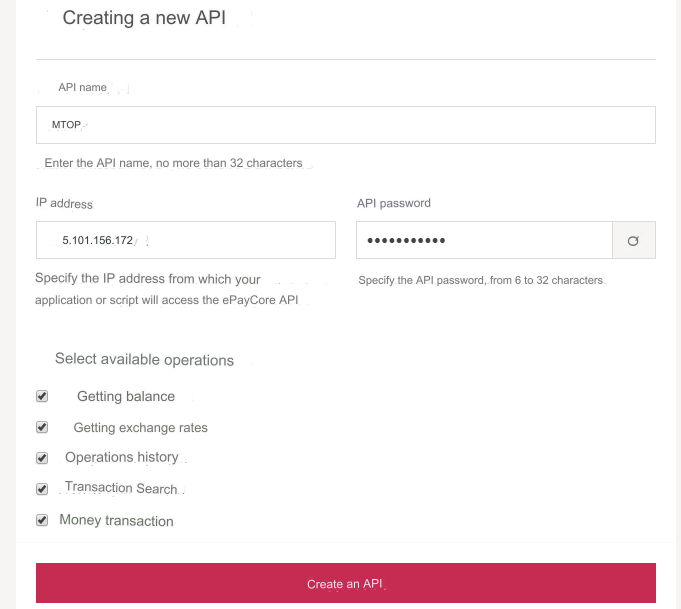The width and height of the screenshot is (681, 609).
Task: Click the 'Operations history' label text
Action: pyautogui.click(x=122, y=458)
